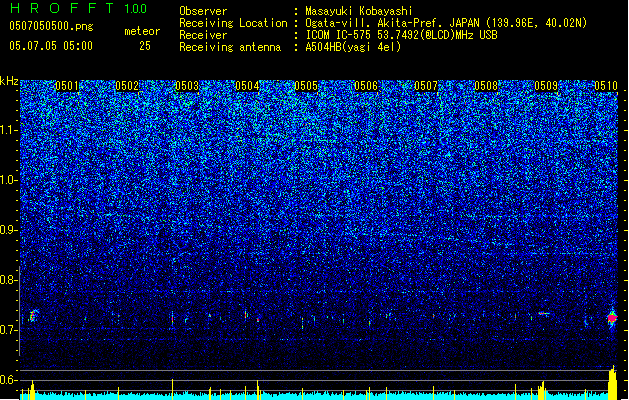Click the tallest yellow power bar near 0510

coord(613,382)
